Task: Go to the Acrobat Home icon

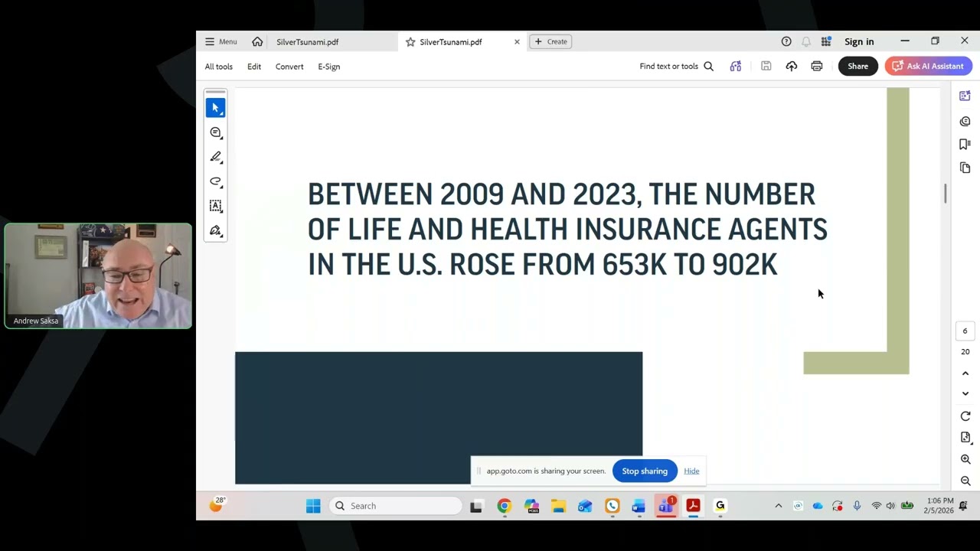Action: [x=257, y=42]
